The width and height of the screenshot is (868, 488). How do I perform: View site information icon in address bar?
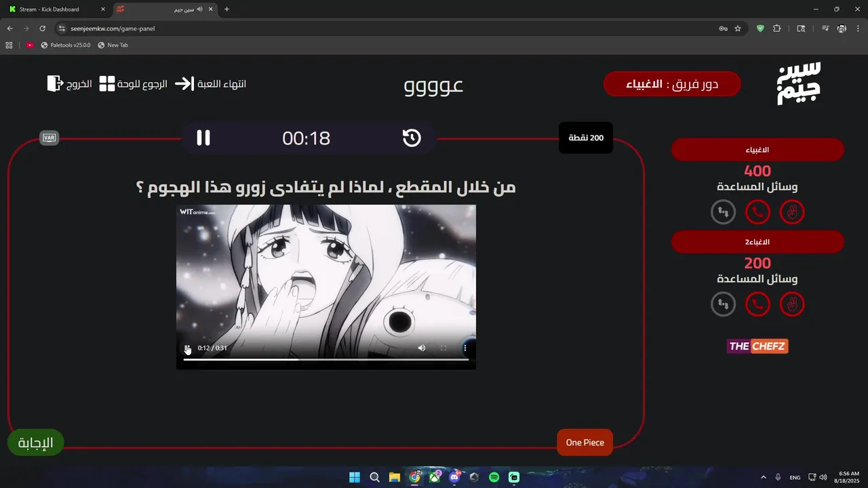tap(62, 28)
